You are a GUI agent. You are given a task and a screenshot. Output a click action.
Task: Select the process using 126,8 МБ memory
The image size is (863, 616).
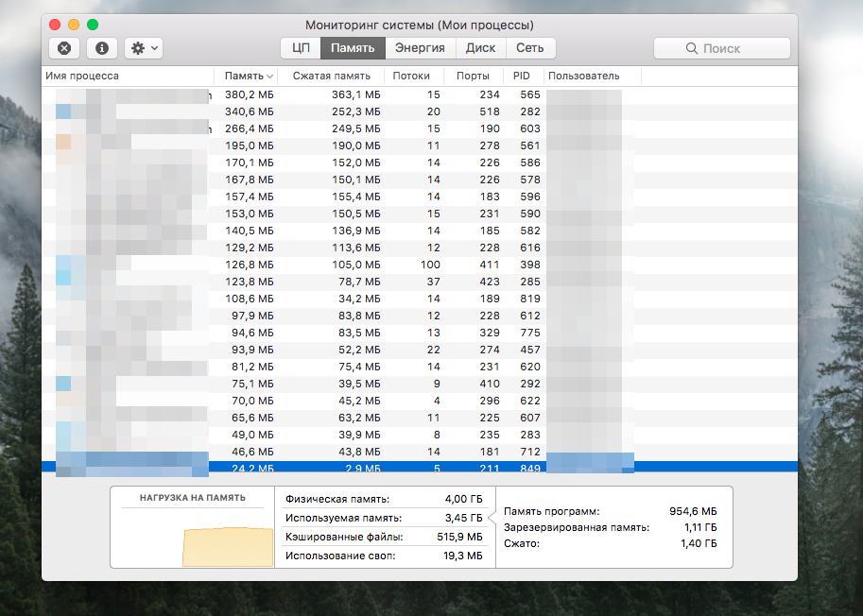(x=378, y=265)
